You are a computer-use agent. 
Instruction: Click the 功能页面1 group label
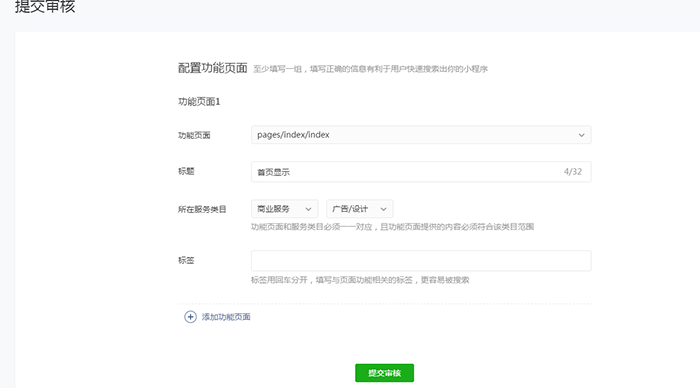click(x=199, y=102)
